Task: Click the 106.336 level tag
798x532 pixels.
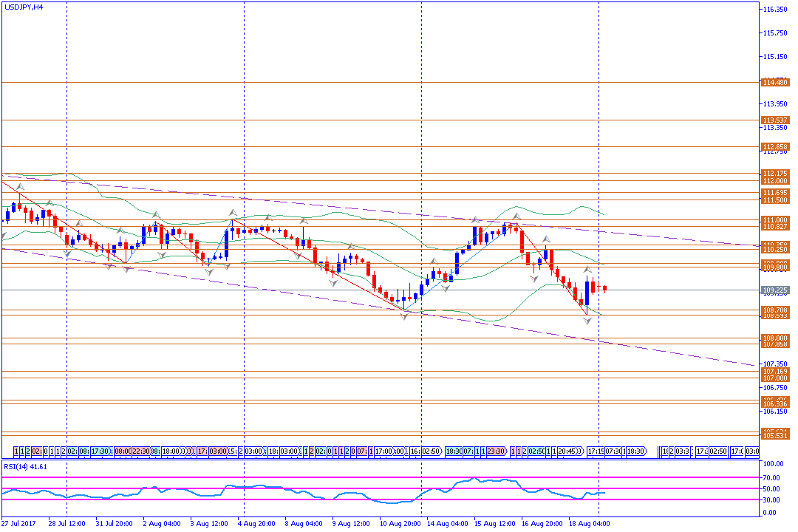Action: tap(775, 403)
